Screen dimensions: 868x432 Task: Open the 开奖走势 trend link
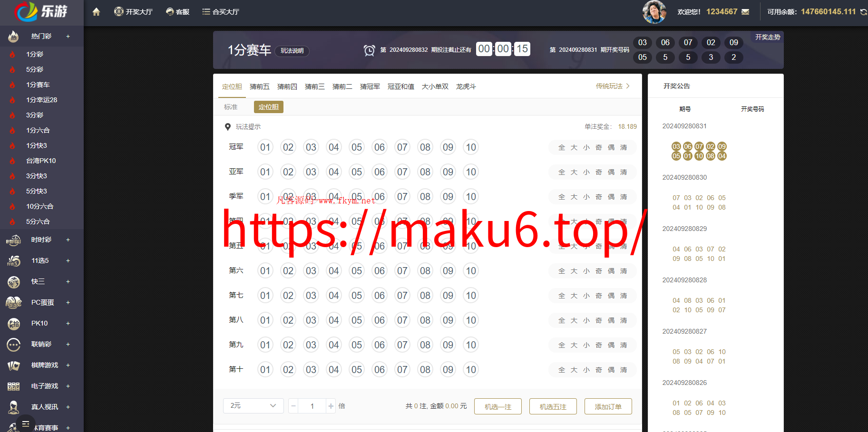[767, 37]
